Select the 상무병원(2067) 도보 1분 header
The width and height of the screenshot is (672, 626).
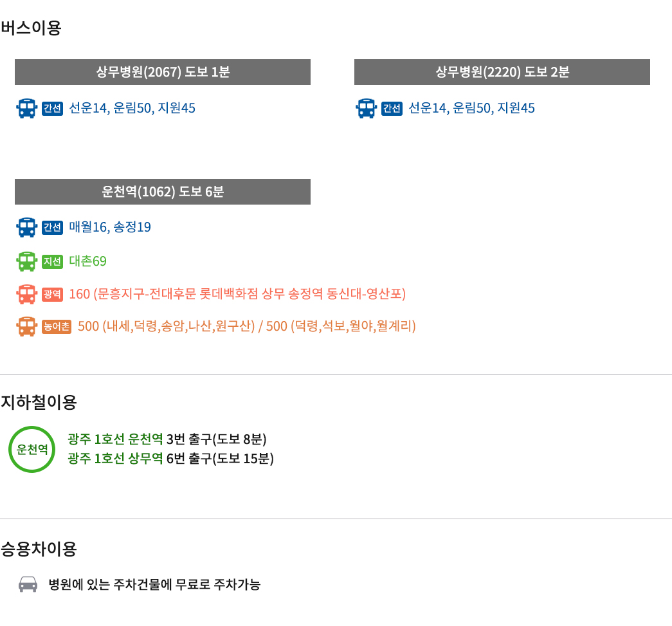tap(163, 72)
